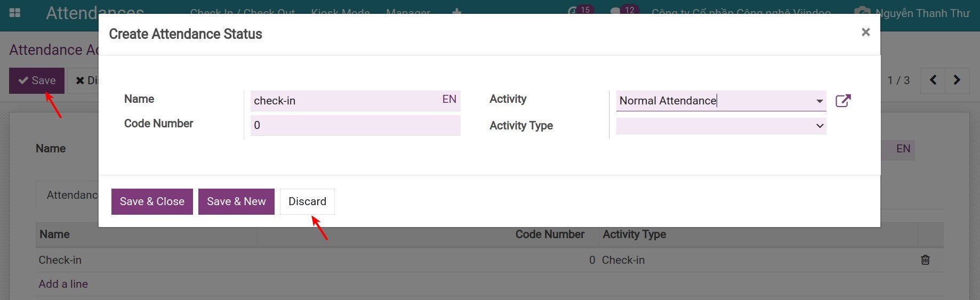The image size is (980, 300).
Task: Open the apps grid menu icon
Action: [15, 12]
